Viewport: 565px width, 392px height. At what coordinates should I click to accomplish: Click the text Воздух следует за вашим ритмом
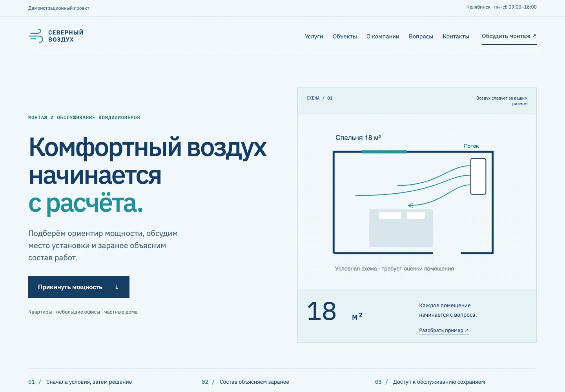[502, 101]
